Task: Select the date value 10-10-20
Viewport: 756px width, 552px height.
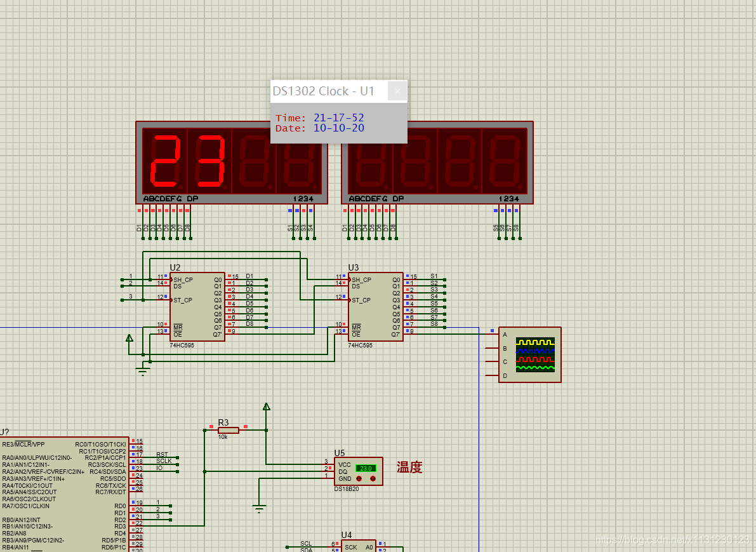Action: (x=338, y=128)
